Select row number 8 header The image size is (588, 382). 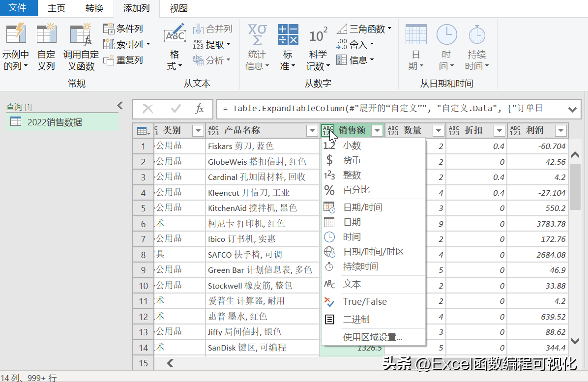click(143, 255)
